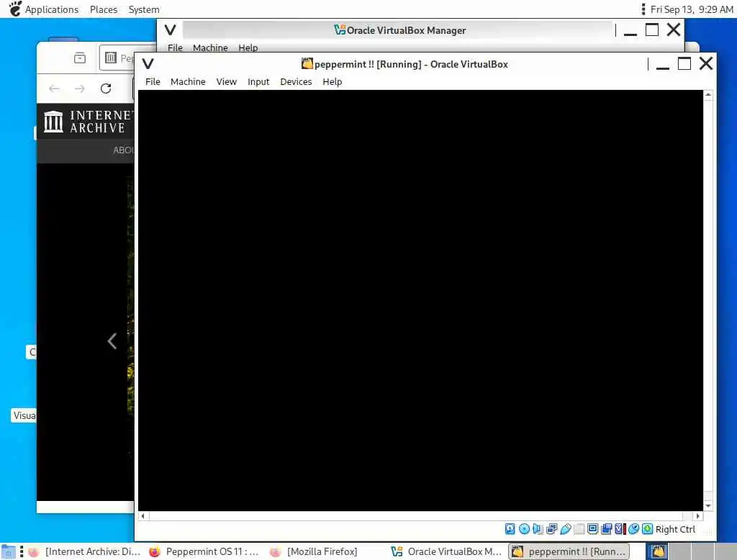The height and width of the screenshot is (560, 737).
Task: Open the Applications menu in top panel
Action: (x=52, y=9)
